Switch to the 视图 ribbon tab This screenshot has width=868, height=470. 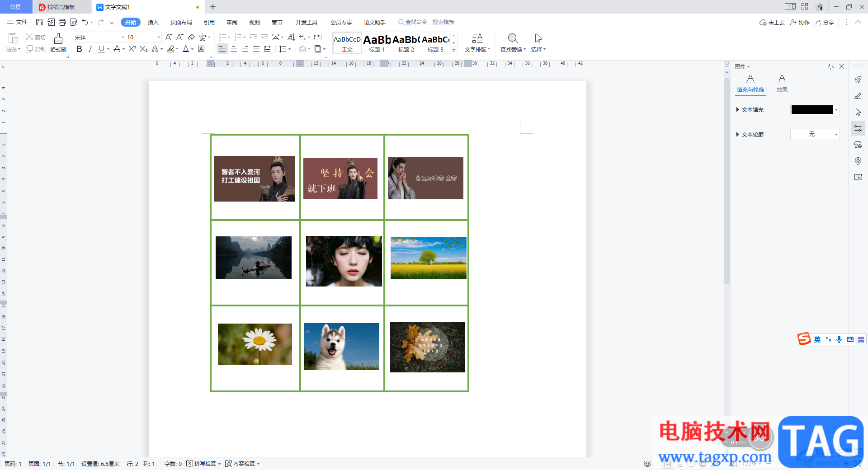[x=255, y=22]
